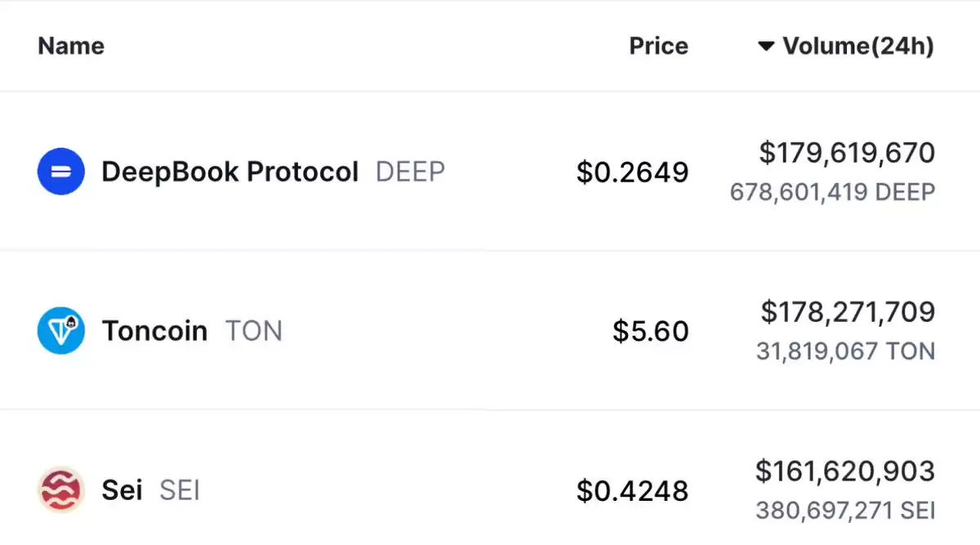Select the $0.2649 DeepBook price

(x=633, y=172)
